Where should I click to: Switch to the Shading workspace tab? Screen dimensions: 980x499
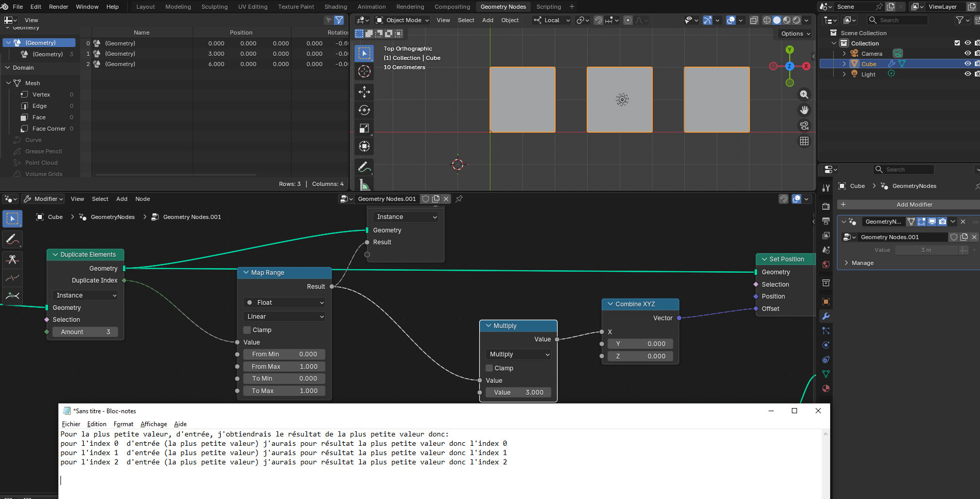click(x=335, y=7)
